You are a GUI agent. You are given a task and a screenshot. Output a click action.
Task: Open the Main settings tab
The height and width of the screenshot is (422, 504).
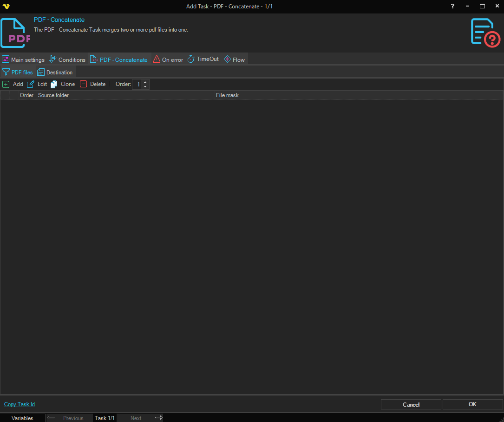pos(23,59)
